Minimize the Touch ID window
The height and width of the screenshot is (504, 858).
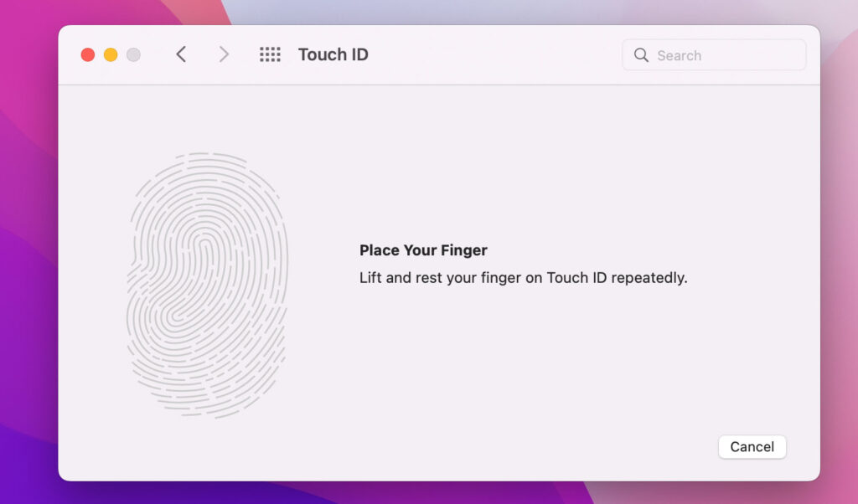pos(111,54)
